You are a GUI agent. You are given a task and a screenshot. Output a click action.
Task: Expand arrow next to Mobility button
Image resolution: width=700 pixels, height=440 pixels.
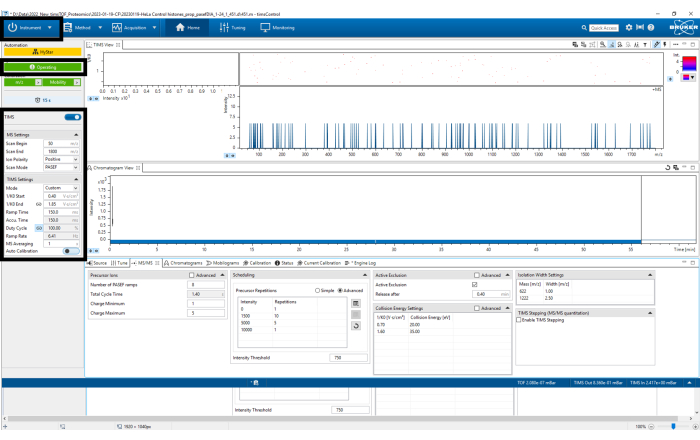pyautogui.click(x=77, y=82)
